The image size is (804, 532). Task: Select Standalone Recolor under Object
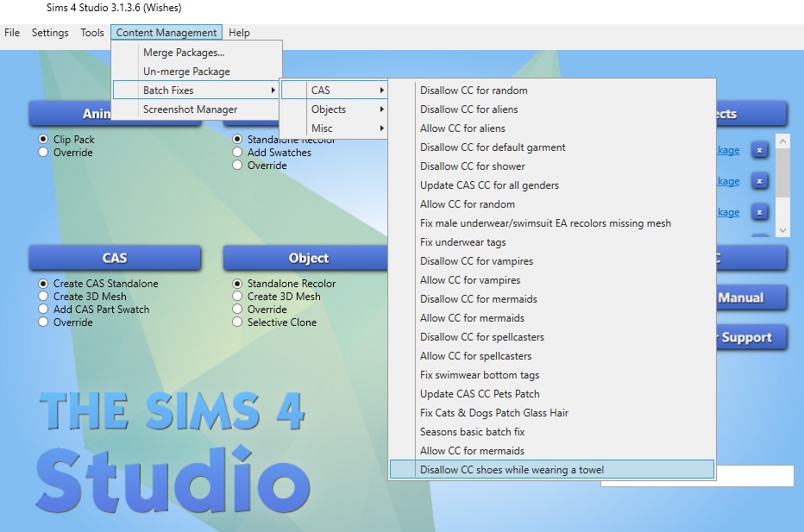[237, 284]
